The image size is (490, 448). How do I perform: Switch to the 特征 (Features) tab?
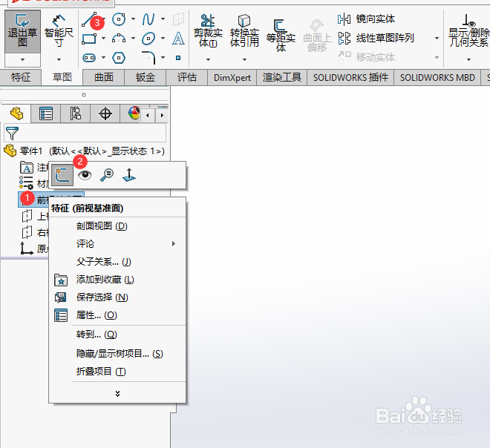(21, 77)
